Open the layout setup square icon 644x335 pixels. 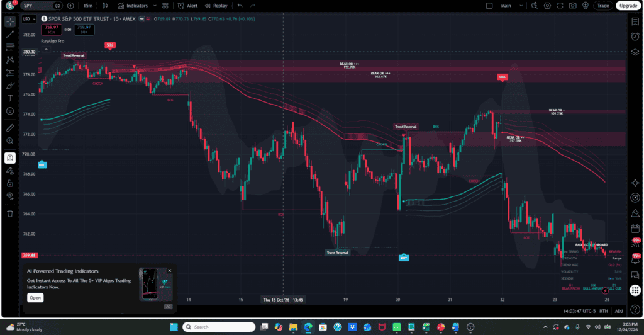(x=489, y=5)
